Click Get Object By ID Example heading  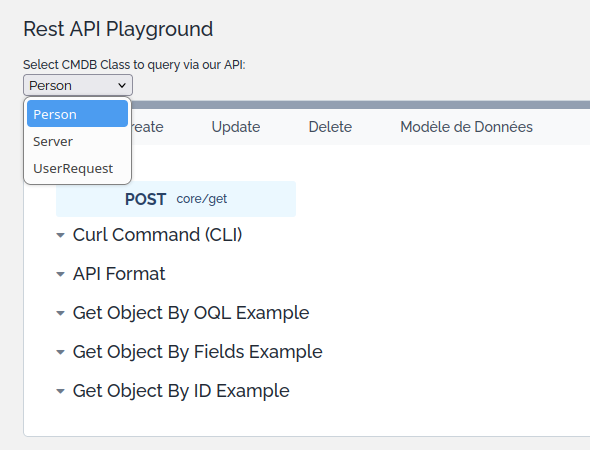coord(181,391)
